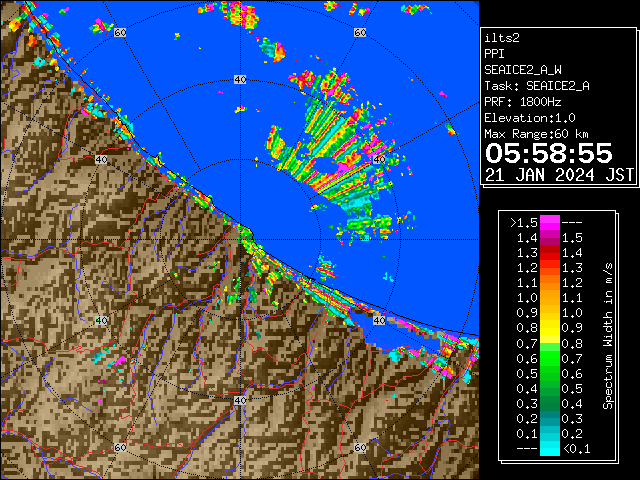Click the 'ilts2' site label
The height and width of the screenshot is (480, 640).
click(x=502, y=38)
